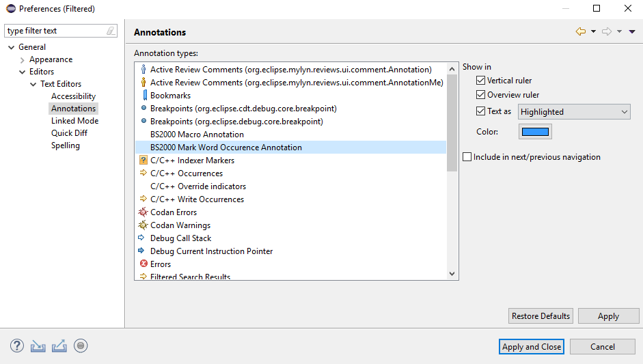643x364 pixels.
Task: Select the Codan Errors annotation type
Action: [x=174, y=212]
